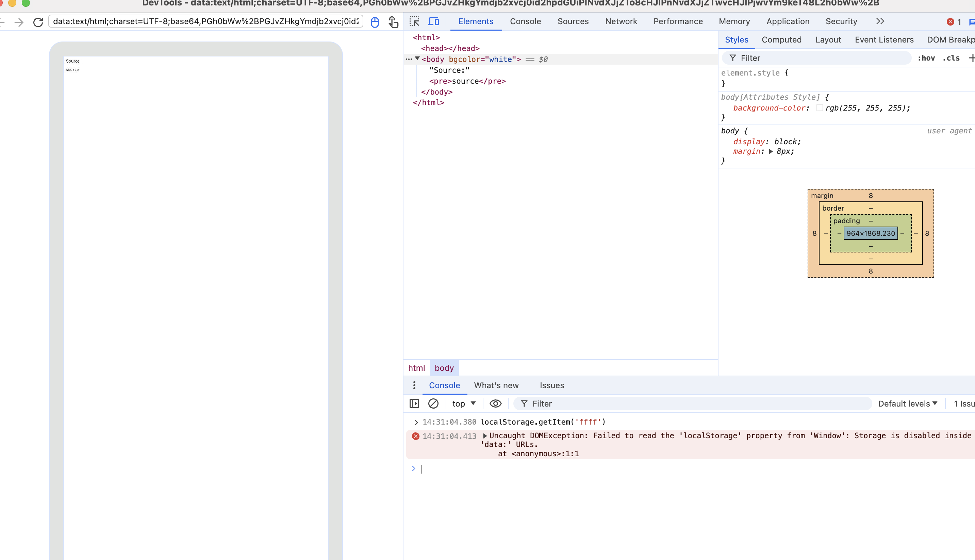Click the mouse emulation icon
The image size is (975, 560).
[x=375, y=22]
